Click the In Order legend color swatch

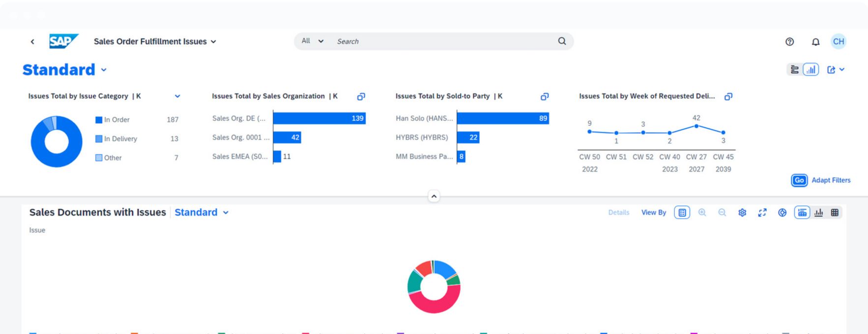(99, 120)
